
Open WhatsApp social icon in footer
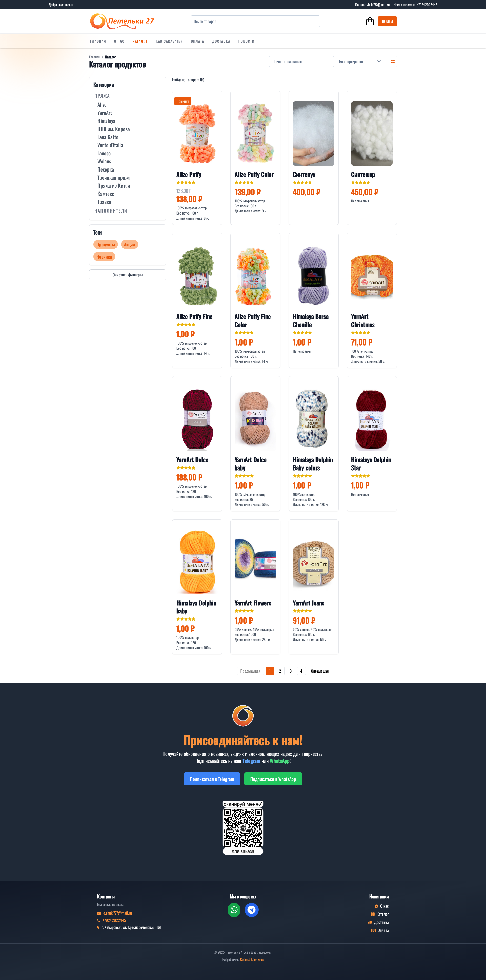coord(234,910)
